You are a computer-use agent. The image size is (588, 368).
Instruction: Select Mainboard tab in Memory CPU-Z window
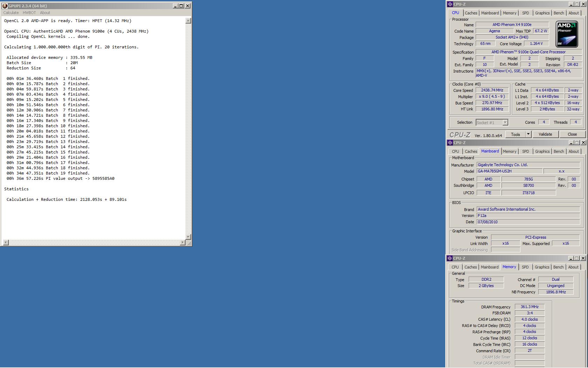[x=490, y=267]
